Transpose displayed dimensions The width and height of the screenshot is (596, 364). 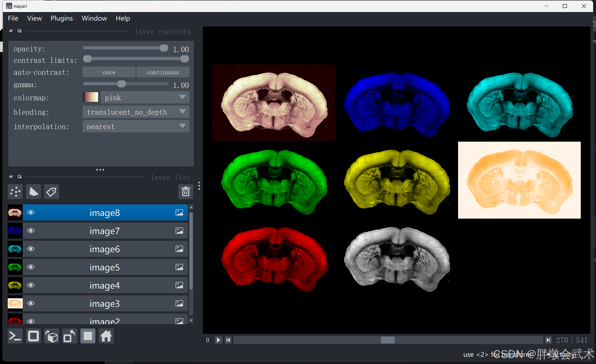coord(70,336)
